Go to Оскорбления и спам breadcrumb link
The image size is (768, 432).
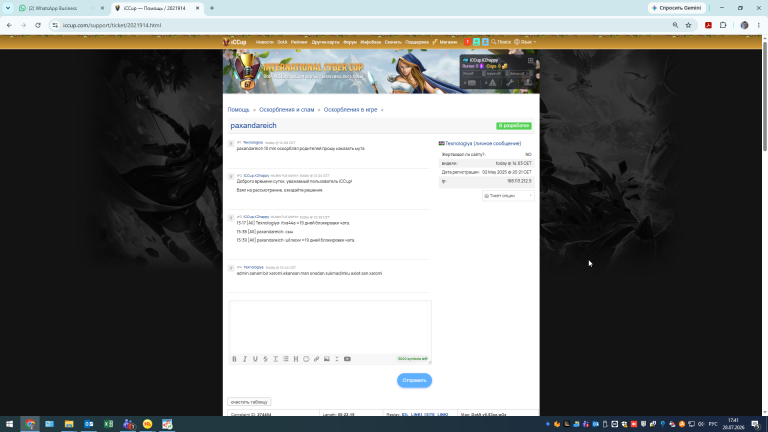click(287, 110)
